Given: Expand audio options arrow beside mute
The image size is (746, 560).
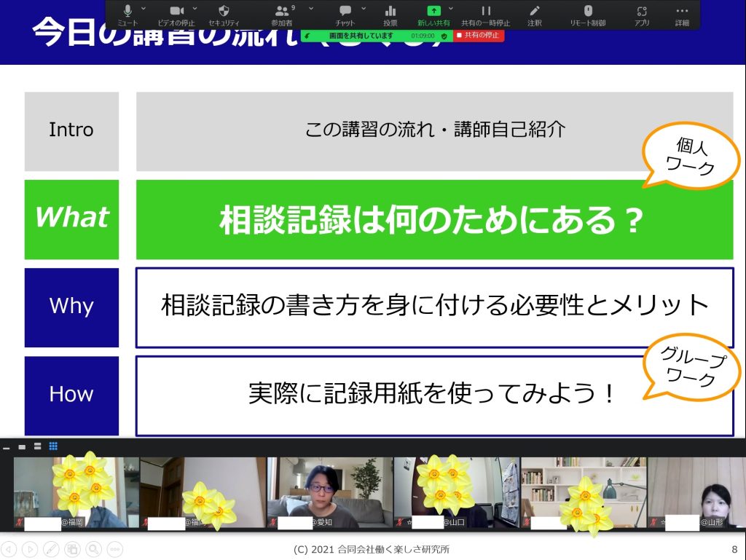Looking at the screenshot, I should (x=144, y=9).
